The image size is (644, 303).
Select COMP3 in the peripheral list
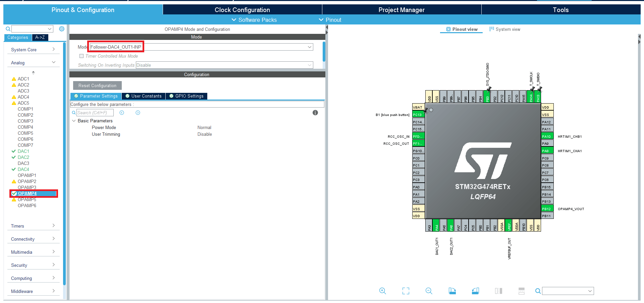coord(25,121)
